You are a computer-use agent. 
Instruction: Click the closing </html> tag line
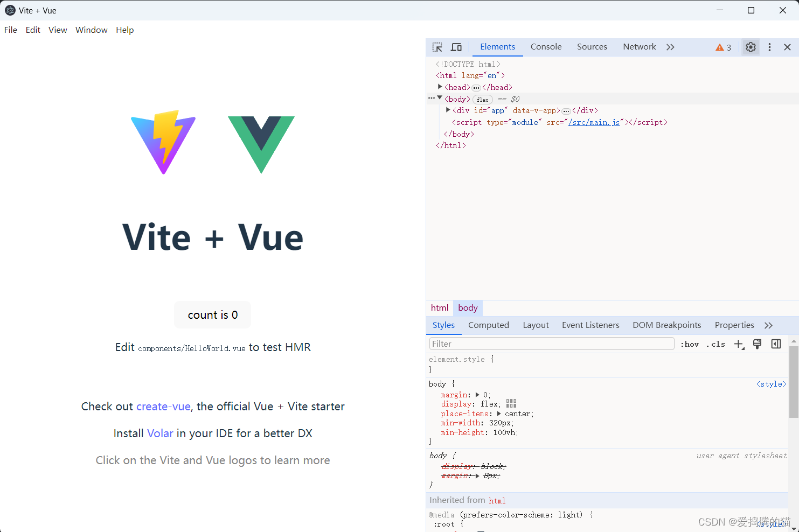[451, 145]
